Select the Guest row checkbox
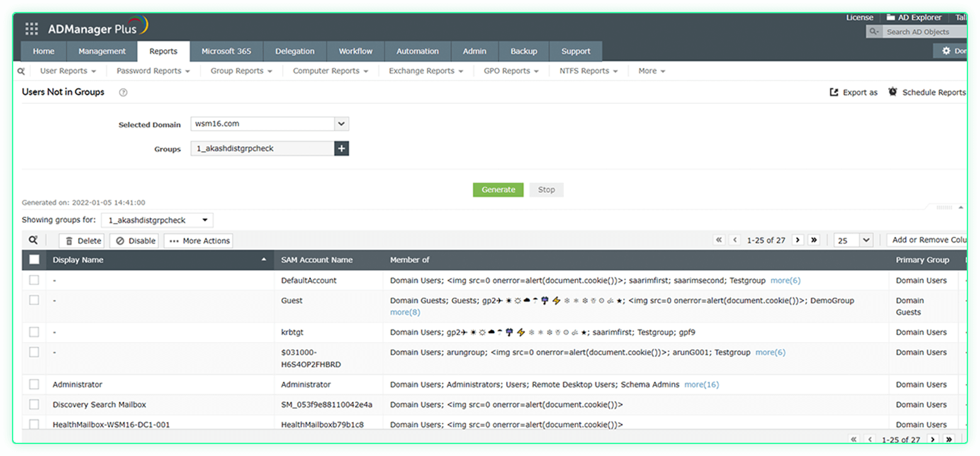Viewport: 980px width, 456px height. coord(34,300)
